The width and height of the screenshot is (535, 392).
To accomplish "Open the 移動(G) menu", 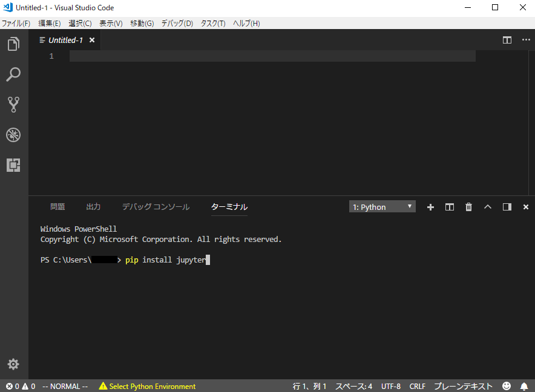I will (142, 23).
